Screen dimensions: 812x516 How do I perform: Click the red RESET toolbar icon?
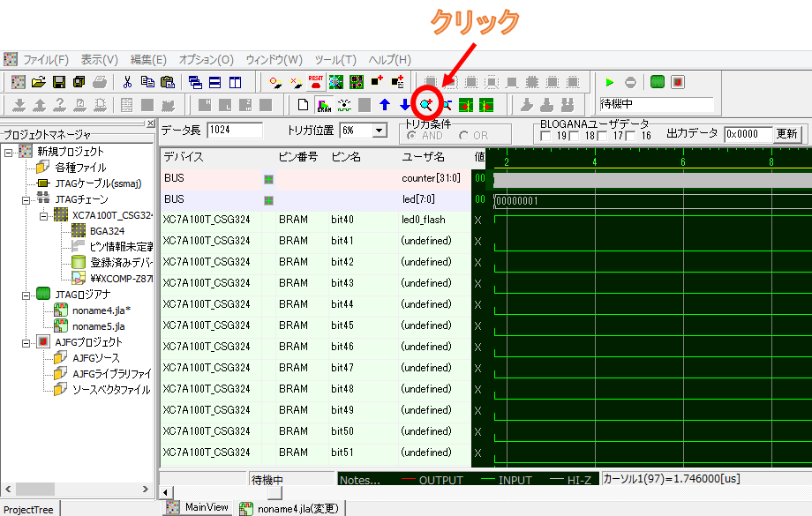pyautogui.click(x=315, y=82)
